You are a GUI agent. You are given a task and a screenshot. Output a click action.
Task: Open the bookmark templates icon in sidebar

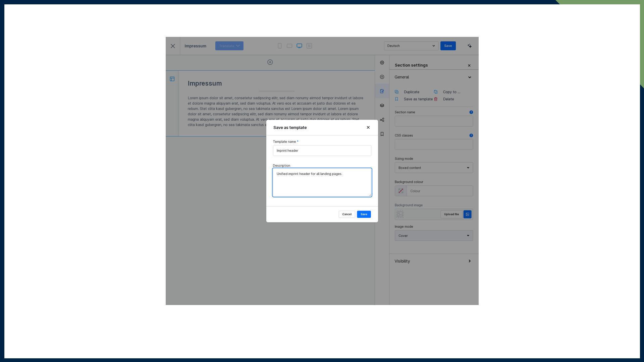(x=382, y=134)
